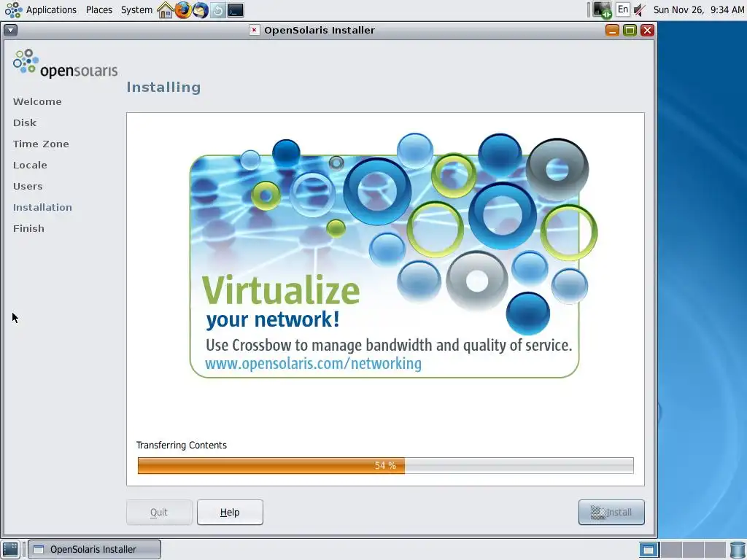Screen dimensions: 747x560
Task: Open the En keyboard layout indicator
Action: point(623,9)
